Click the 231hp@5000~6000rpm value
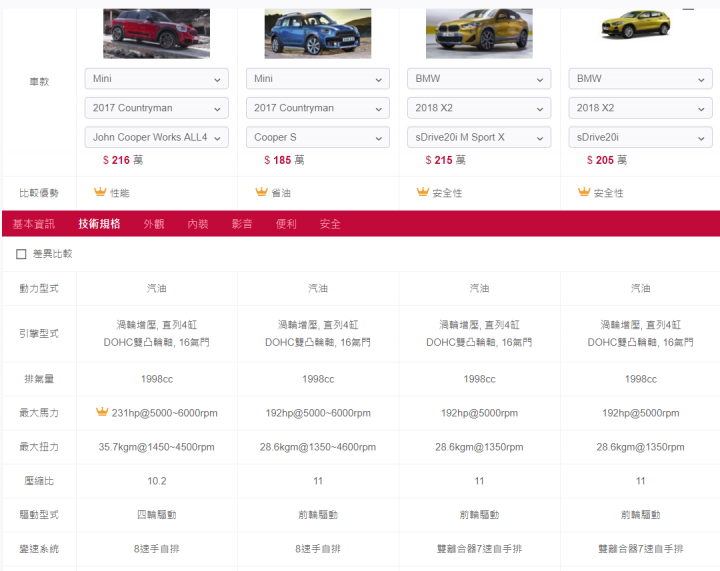720x571 pixels. coord(164,413)
